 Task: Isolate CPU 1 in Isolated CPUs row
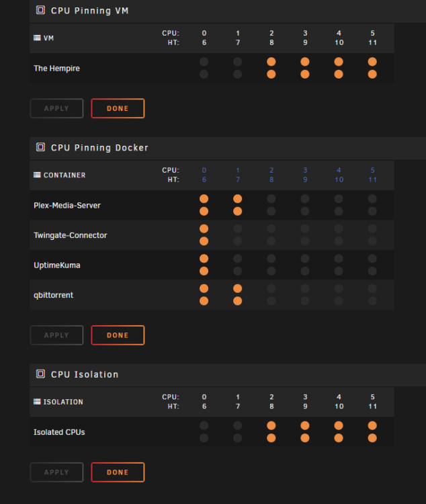[238, 425]
